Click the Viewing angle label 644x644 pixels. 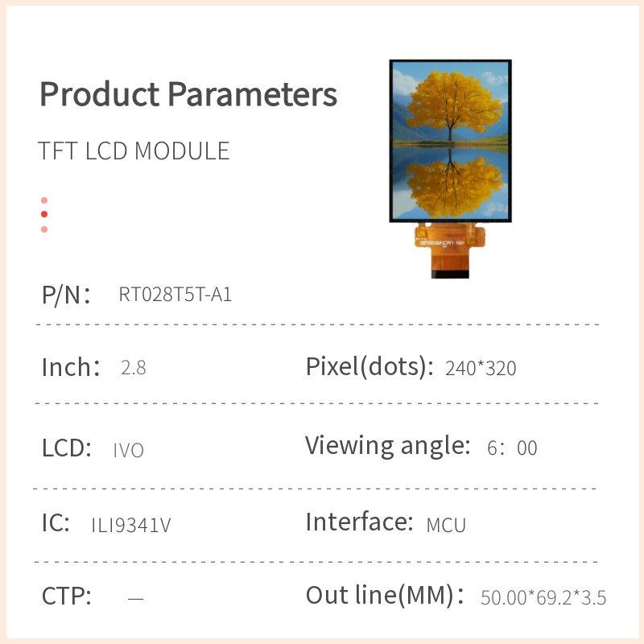(x=387, y=445)
